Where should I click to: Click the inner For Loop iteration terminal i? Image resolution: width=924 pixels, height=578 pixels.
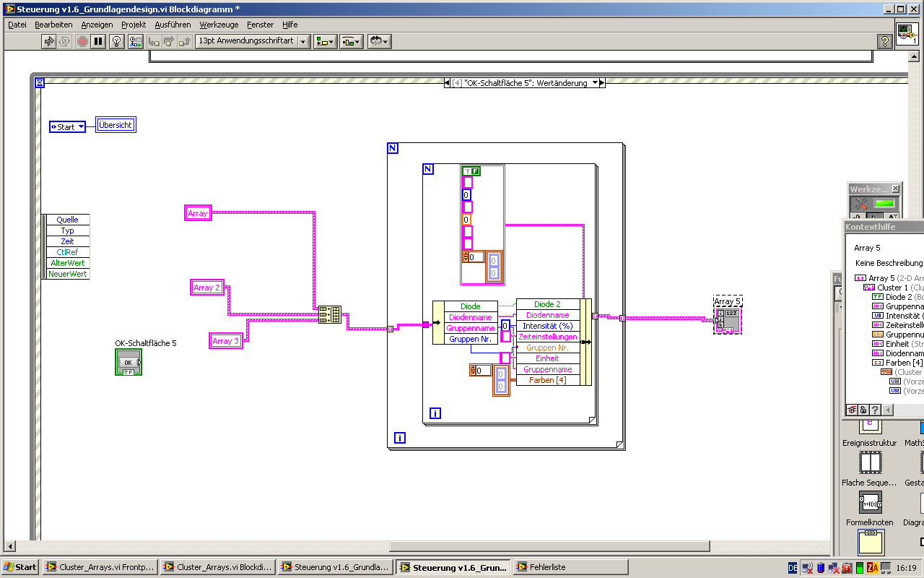(x=435, y=413)
